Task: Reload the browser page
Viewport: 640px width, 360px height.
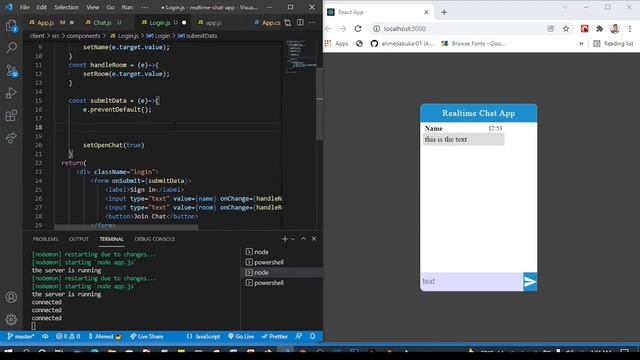Action: (x=358, y=29)
